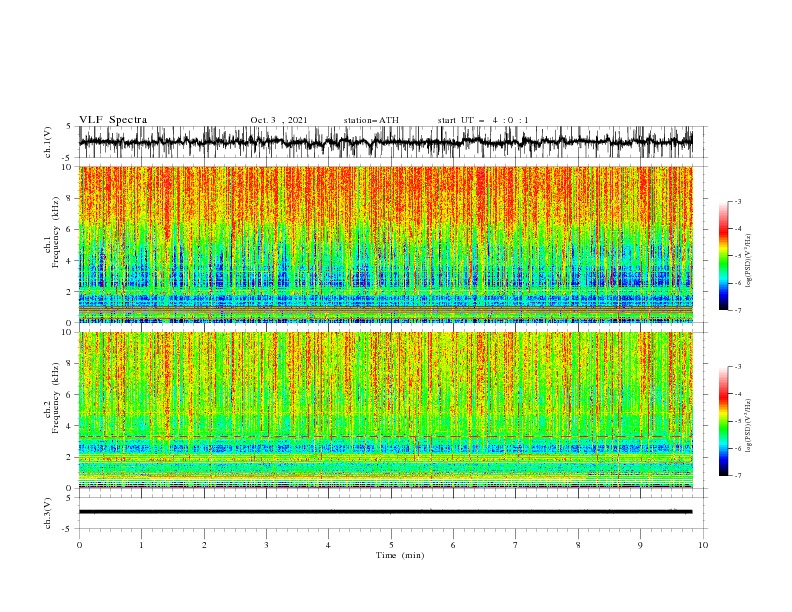Select the ch.1 "Frequency (kHz)" axis label
Viewport: 792px width, 612px height.
coord(56,231)
